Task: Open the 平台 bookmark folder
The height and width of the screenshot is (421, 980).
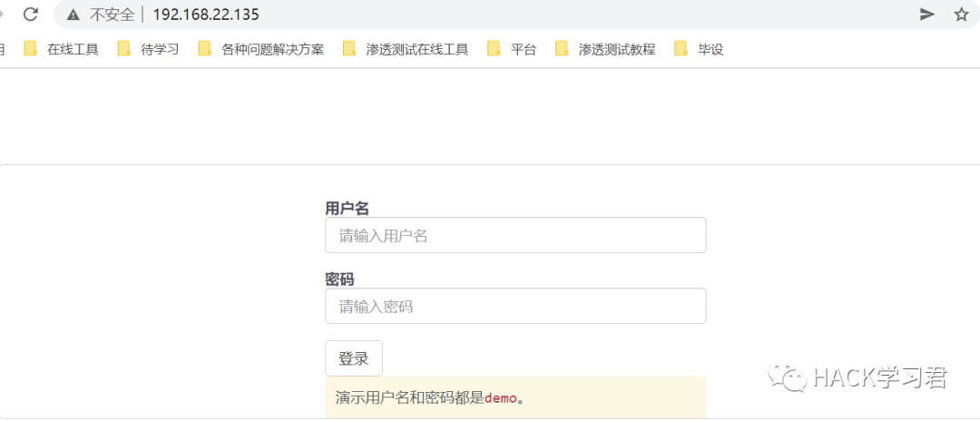Action: [x=512, y=49]
